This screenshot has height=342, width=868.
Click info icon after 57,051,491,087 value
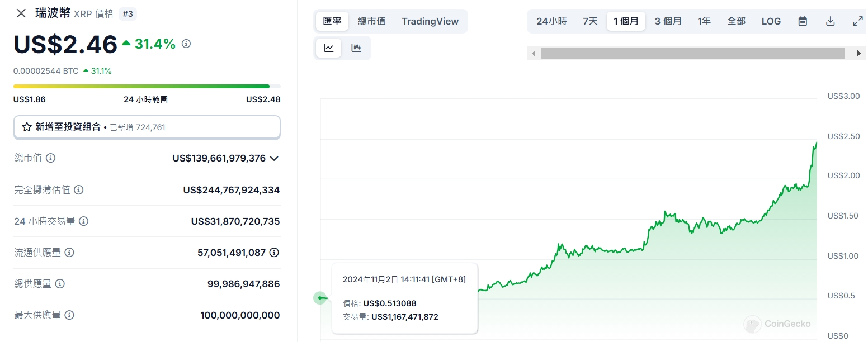tap(274, 253)
